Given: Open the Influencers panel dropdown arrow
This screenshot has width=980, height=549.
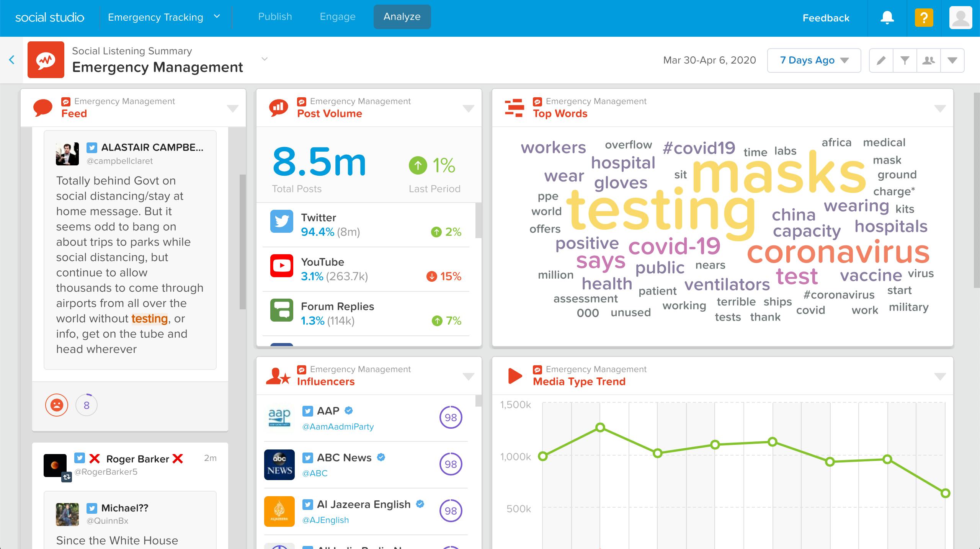Looking at the screenshot, I should coord(469,376).
